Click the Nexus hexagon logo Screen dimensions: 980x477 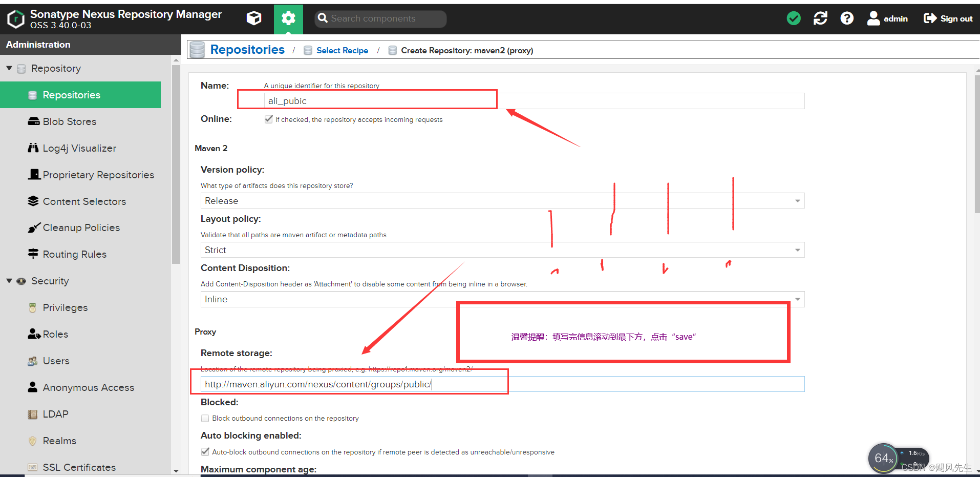pos(16,19)
